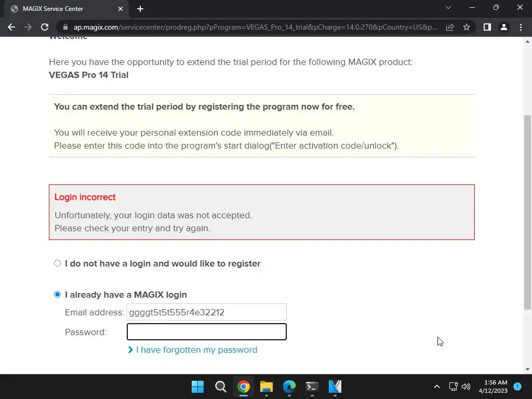This screenshot has height=399, width=532.
Task: Click the 'Login incorrect' heading
Action: tap(85, 197)
